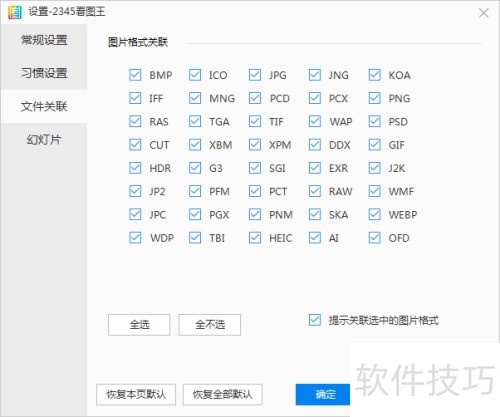
Task: Click 恢复本页默认 button
Action: point(136,395)
